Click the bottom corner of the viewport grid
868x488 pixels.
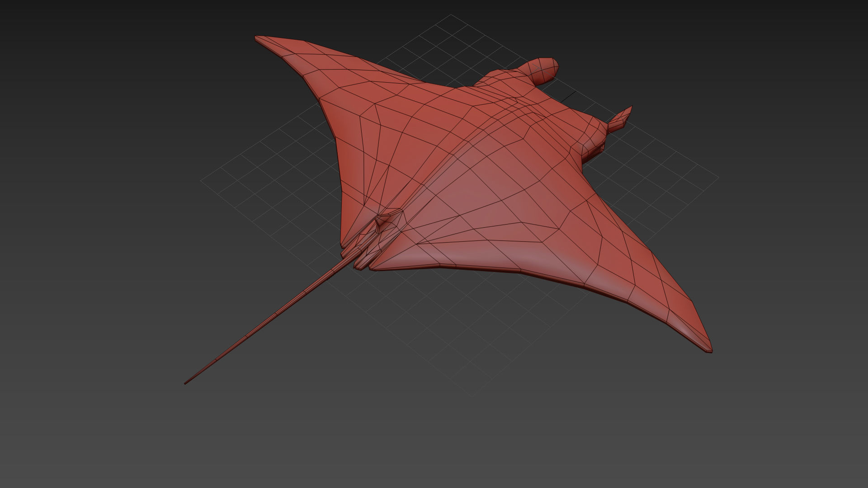pos(472,396)
